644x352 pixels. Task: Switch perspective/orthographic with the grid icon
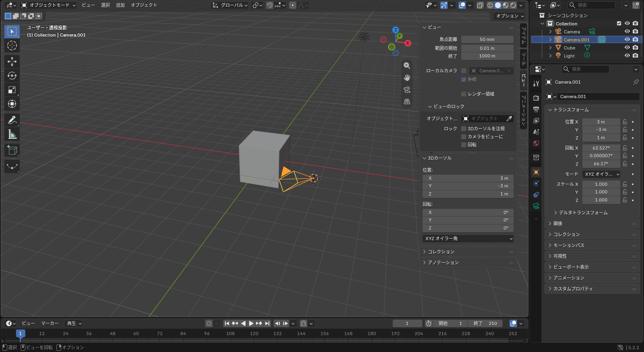[407, 102]
